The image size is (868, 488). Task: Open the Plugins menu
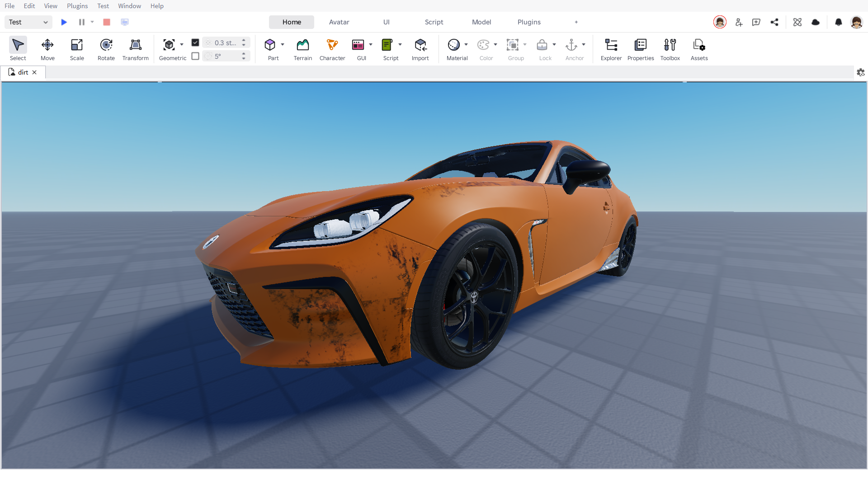[x=77, y=6]
